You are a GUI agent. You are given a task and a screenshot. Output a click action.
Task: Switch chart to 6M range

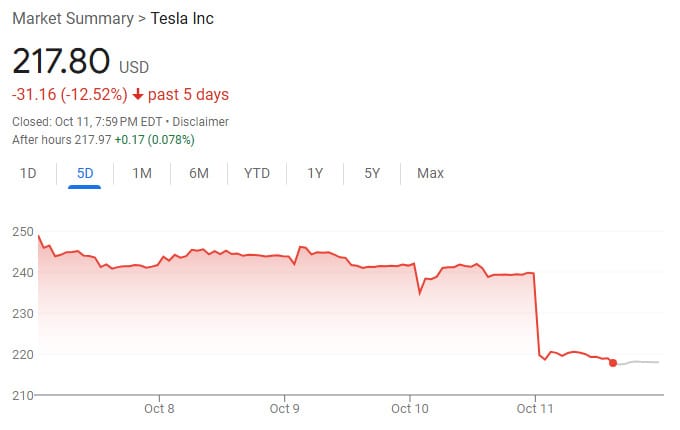[x=199, y=173]
